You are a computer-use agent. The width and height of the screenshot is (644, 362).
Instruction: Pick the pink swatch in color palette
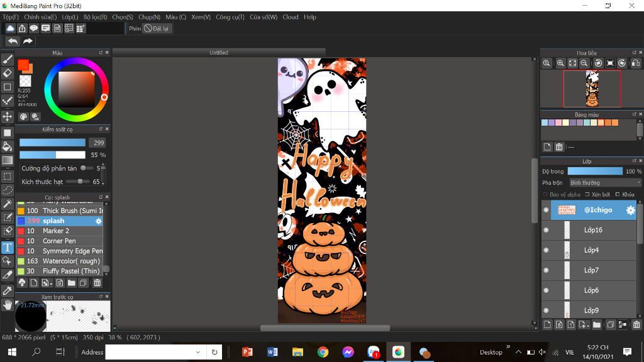pyautogui.click(x=558, y=123)
